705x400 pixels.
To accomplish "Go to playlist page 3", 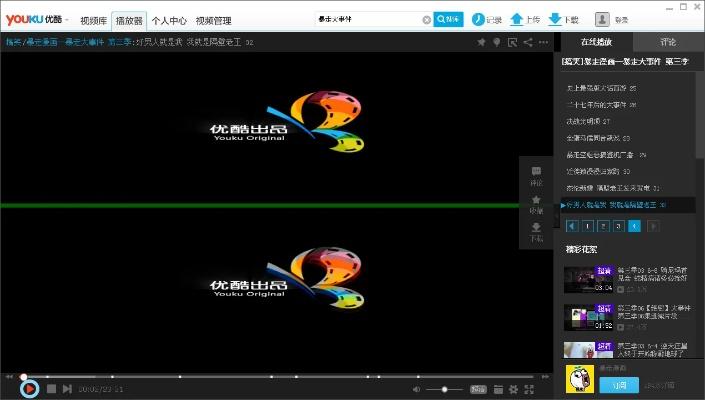I will 618,226.
